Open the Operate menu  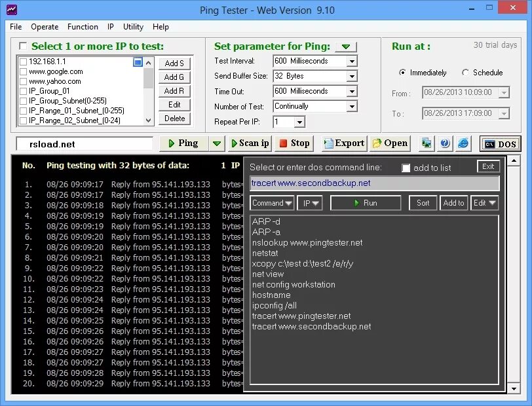click(45, 27)
